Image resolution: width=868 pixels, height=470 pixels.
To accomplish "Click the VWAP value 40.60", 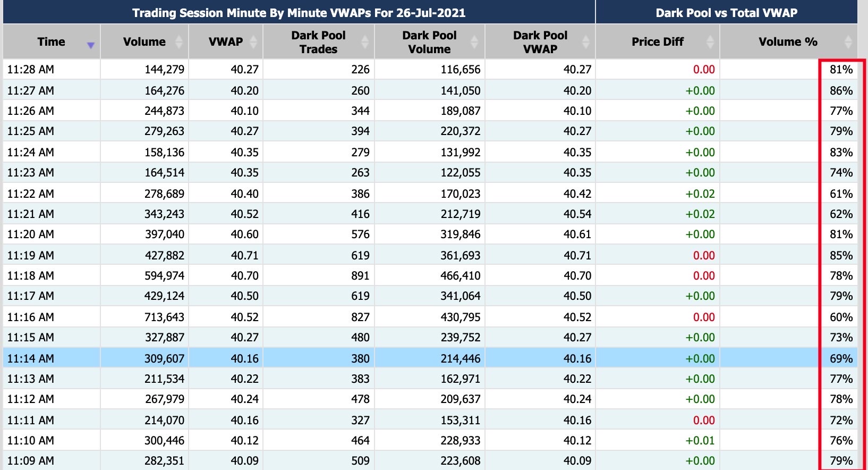I will 244,234.
